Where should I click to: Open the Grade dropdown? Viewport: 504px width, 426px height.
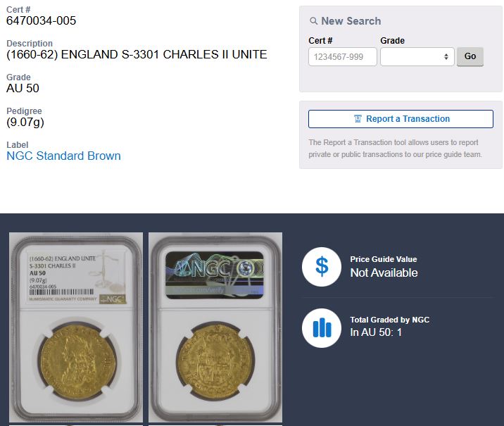(417, 57)
